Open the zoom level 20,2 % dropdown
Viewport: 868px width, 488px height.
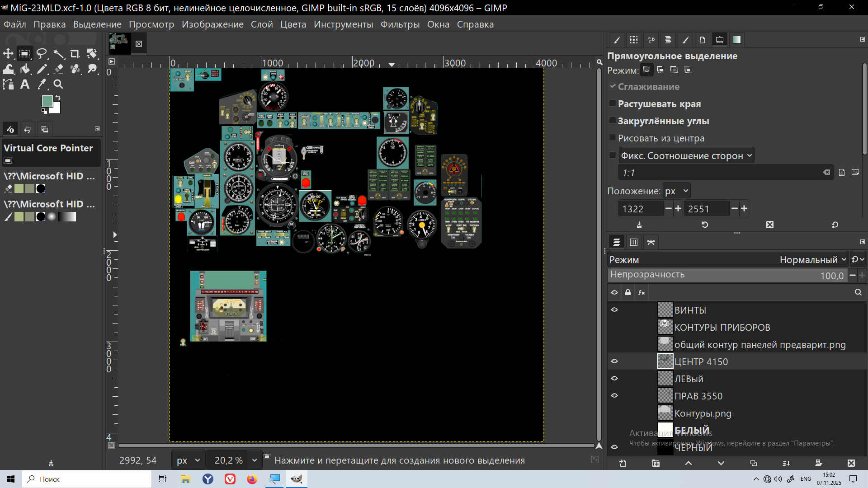coord(254,460)
